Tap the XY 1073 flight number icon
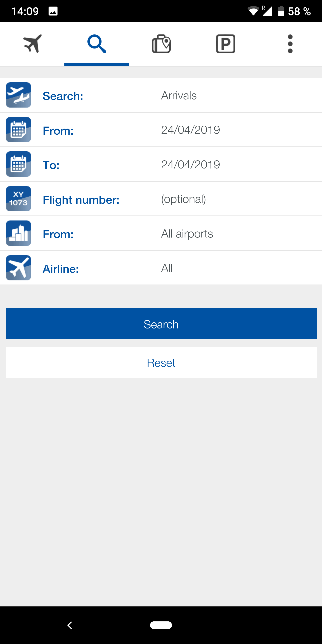This screenshot has width=322, height=644. click(x=19, y=199)
